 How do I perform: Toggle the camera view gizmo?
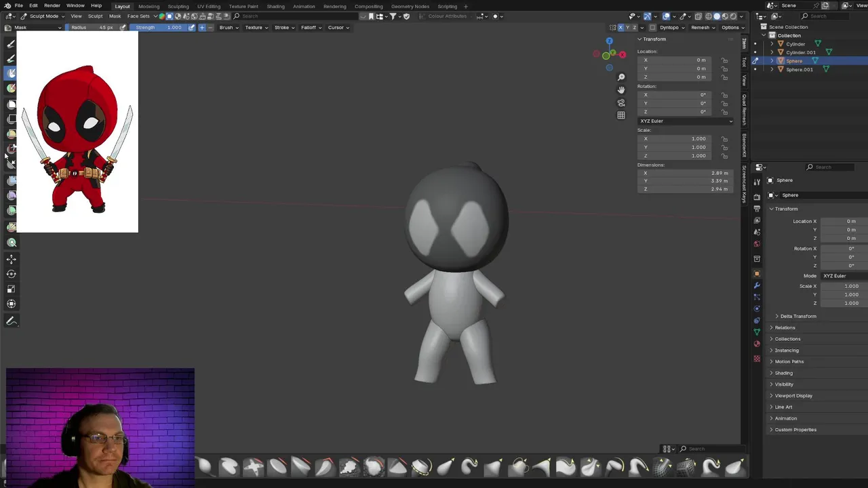click(x=621, y=102)
